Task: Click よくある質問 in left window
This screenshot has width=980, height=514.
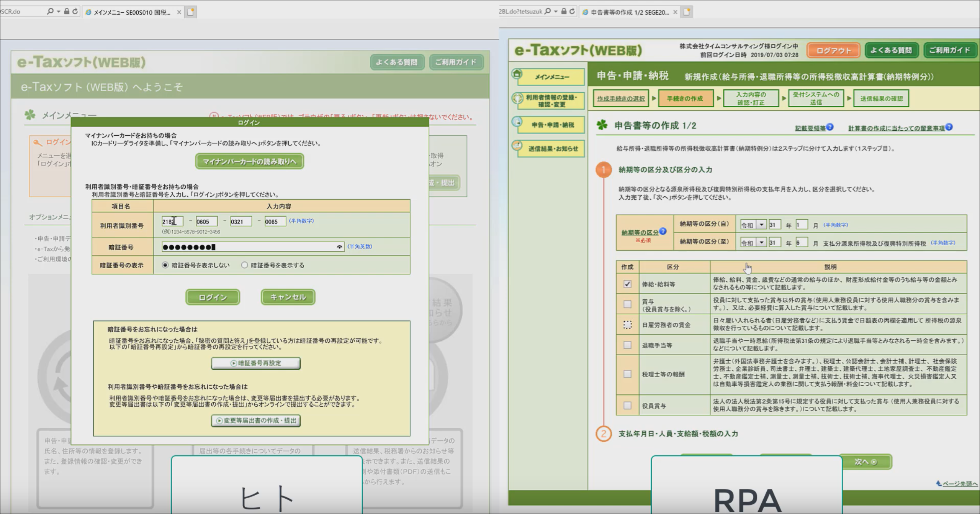Action: point(397,62)
